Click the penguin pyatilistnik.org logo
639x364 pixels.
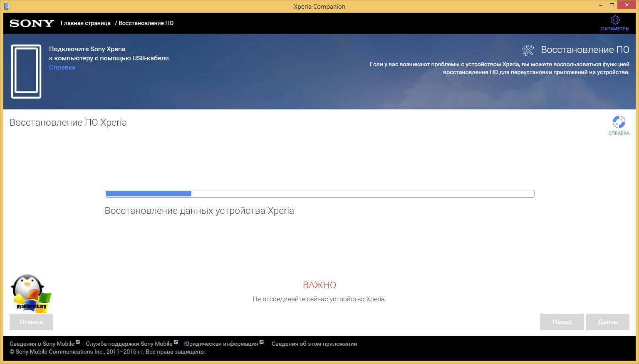tap(31, 293)
